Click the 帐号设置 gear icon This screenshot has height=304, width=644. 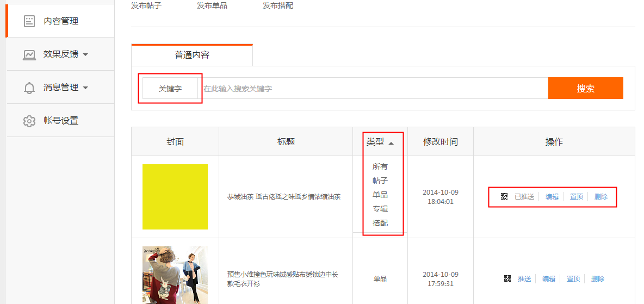[x=29, y=121]
